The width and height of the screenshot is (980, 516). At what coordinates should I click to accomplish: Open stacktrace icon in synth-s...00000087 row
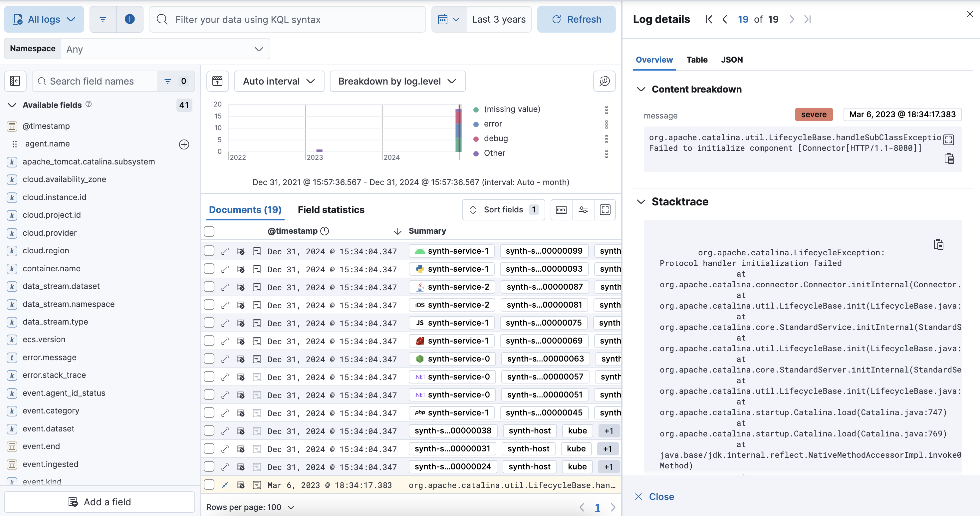[257, 287]
